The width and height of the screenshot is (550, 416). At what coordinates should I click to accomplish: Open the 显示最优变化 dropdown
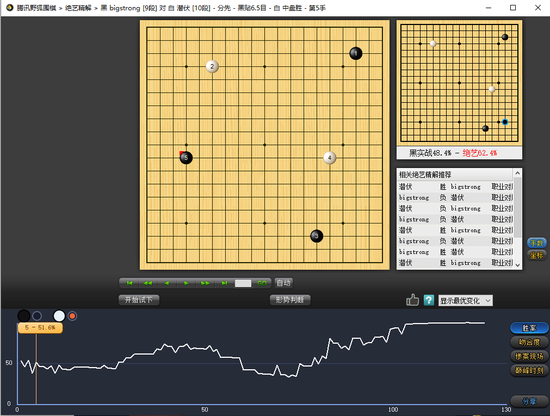coord(465,301)
